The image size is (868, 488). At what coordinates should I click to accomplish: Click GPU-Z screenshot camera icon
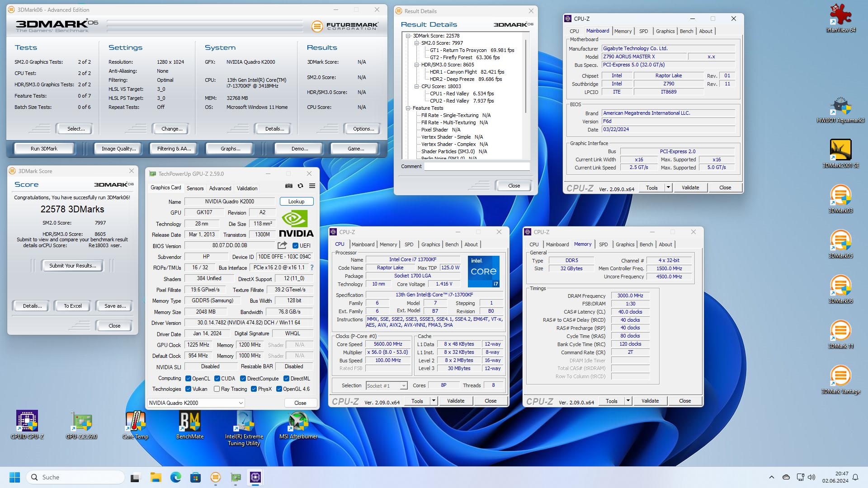pyautogui.click(x=289, y=186)
